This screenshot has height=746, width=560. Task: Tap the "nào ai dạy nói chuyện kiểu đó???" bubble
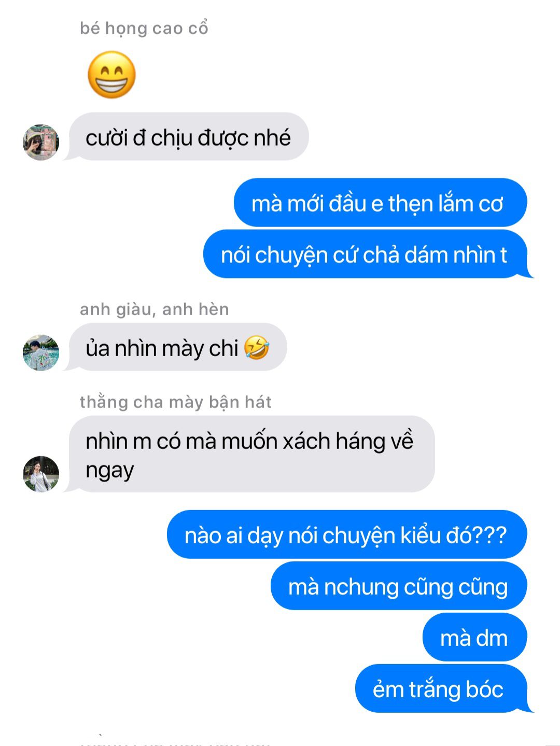point(347,534)
